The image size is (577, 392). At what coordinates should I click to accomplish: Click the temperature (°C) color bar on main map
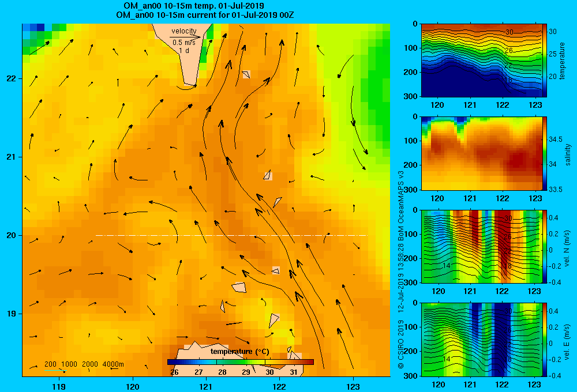[x=240, y=362]
